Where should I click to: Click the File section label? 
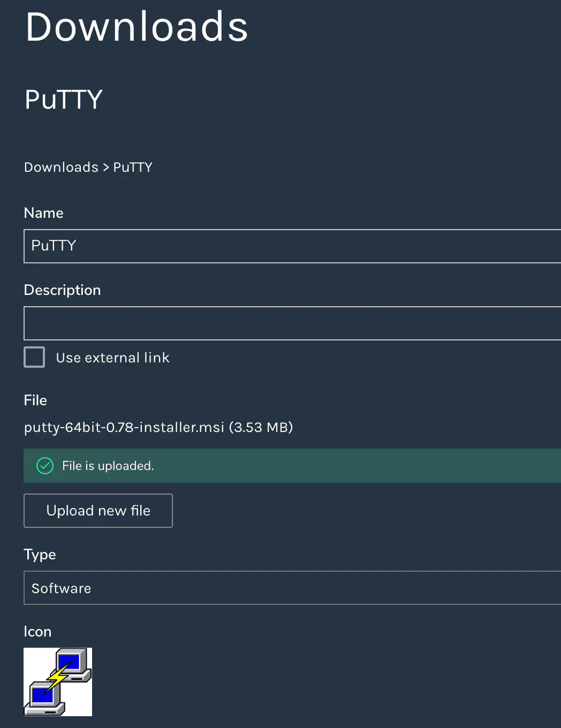point(35,400)
